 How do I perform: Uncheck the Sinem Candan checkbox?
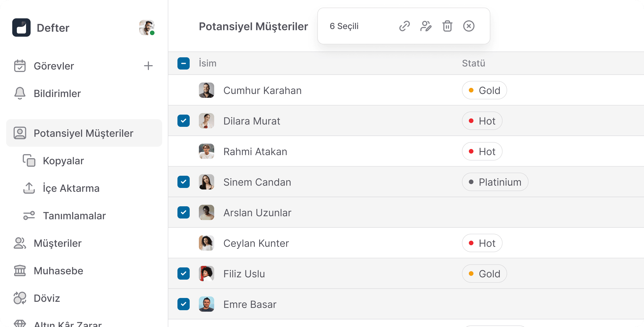(184, 182)
